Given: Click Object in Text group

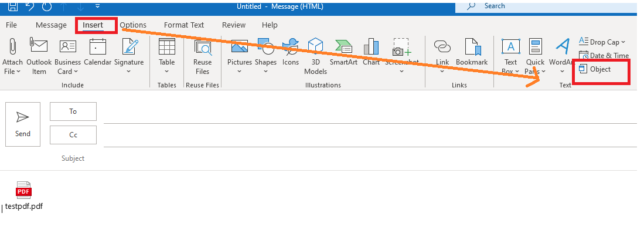Looking at the screenshot, I should click(595, 69).
